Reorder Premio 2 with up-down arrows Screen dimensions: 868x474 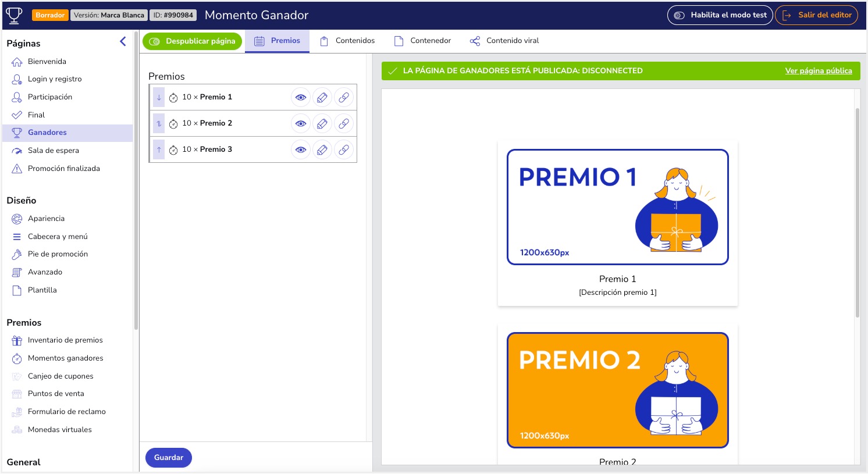point(159,123)
